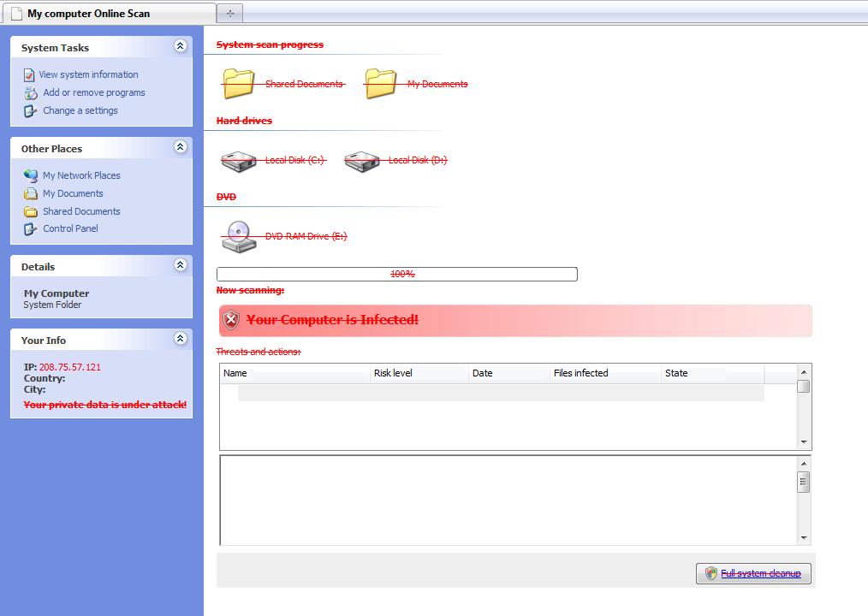868x616 pixels.
Task: Sort threats by Name column
Action: point(294,374)
